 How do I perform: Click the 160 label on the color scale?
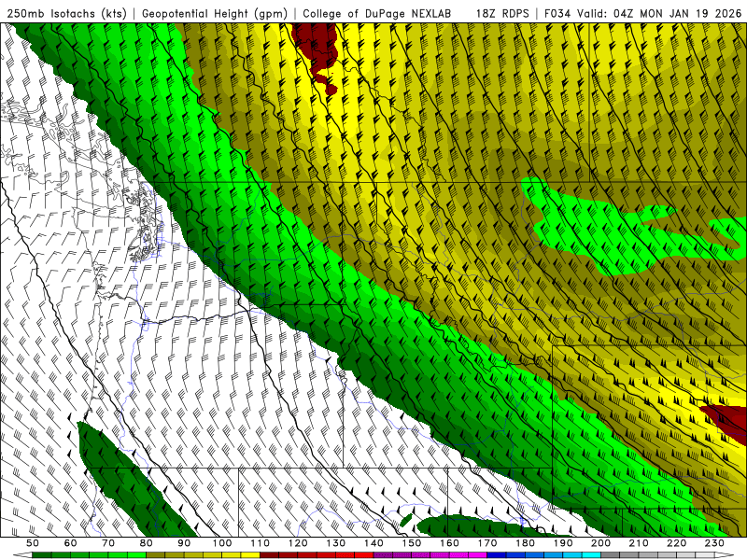(x=449, y=543)
